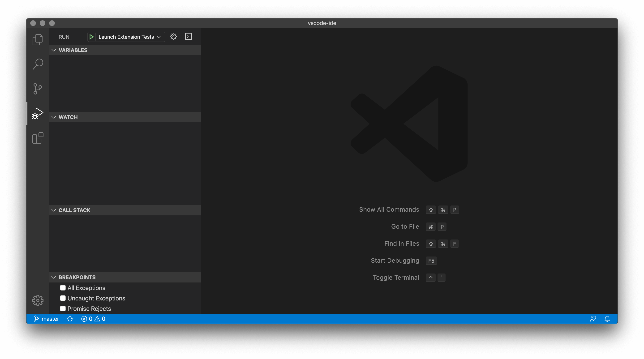
Task: Click the BREAKPOINTS section header
Action: click(x=77, y=277)
